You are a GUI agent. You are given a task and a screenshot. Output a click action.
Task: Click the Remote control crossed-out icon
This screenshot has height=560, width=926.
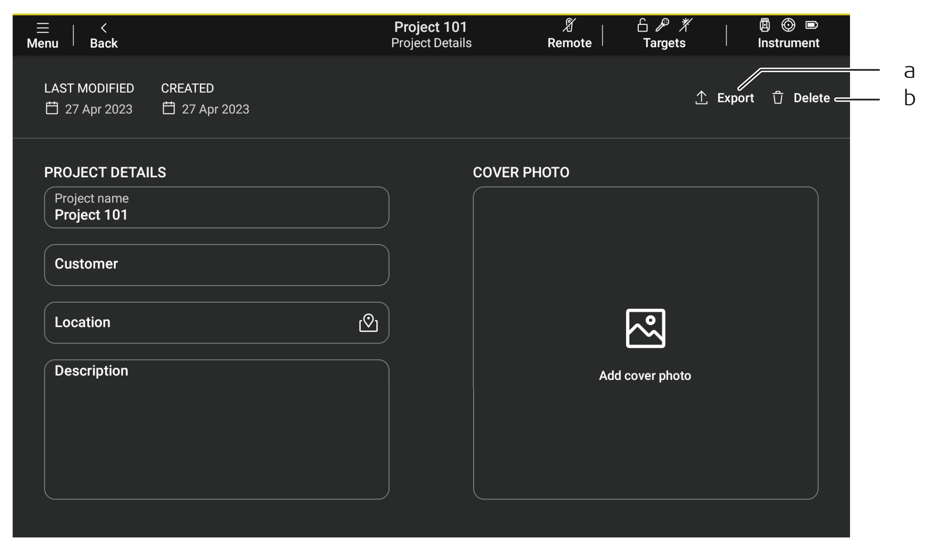click(x=569, y=25)
